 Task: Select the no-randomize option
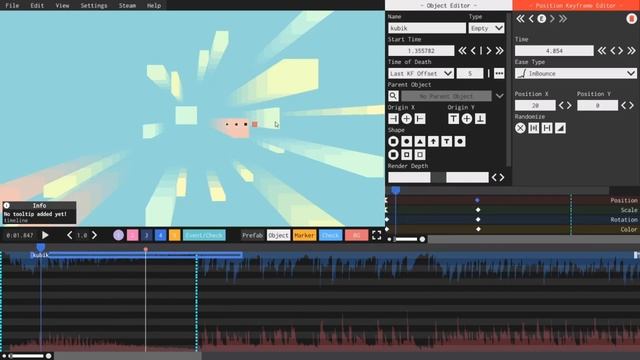tap(520, 128)
